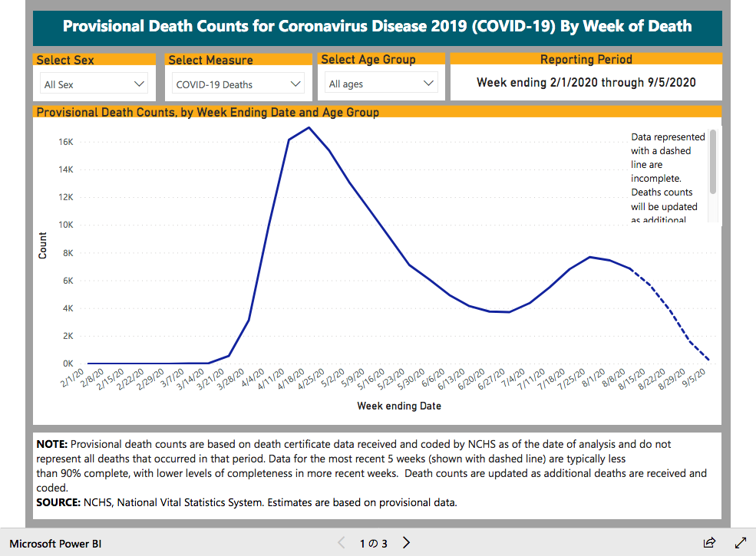
Task: Click the 5/30/20 x-axis date label
Action: (x=411, y=379)
